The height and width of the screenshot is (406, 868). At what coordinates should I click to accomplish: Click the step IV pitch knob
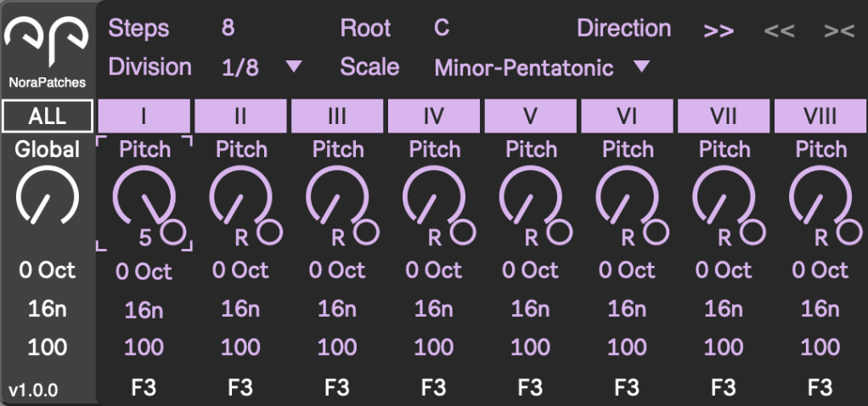pos(433,196)
